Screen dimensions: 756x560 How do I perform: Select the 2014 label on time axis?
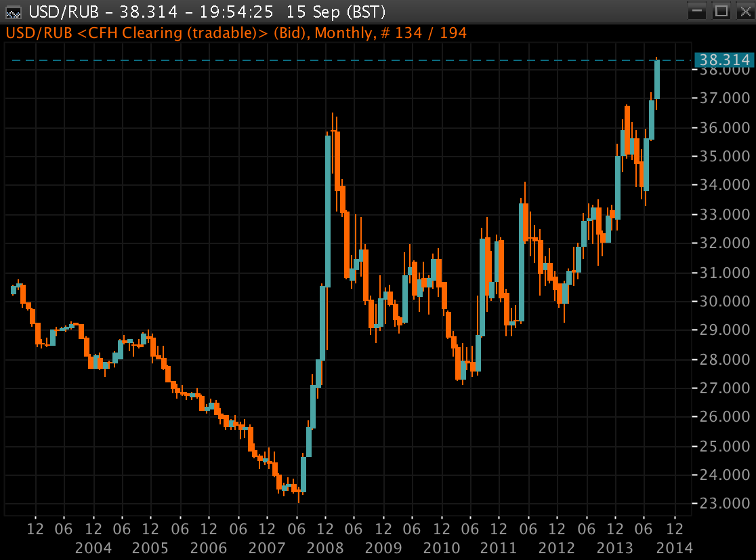point(674,546)
